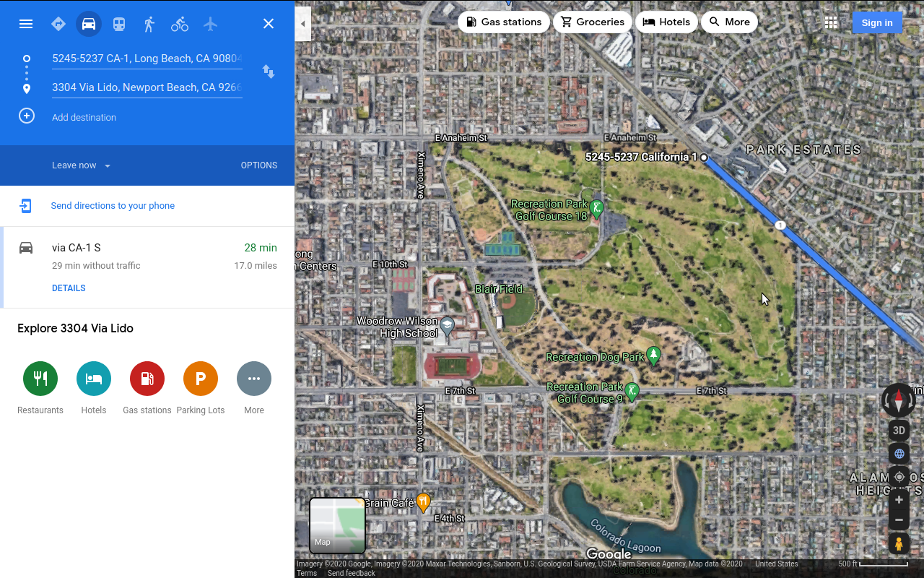Viewport: 924px width, 578px height.
Task: Click the Add destination plus icon
Action: 27,116
